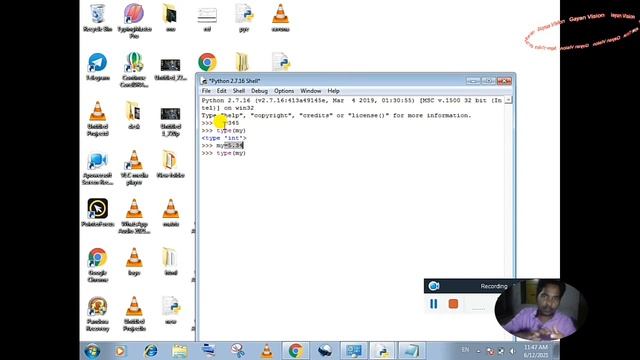Open the VLC media player desktop shortcut
The width and height of the screenshot is (640, 360).
[134, 167]
